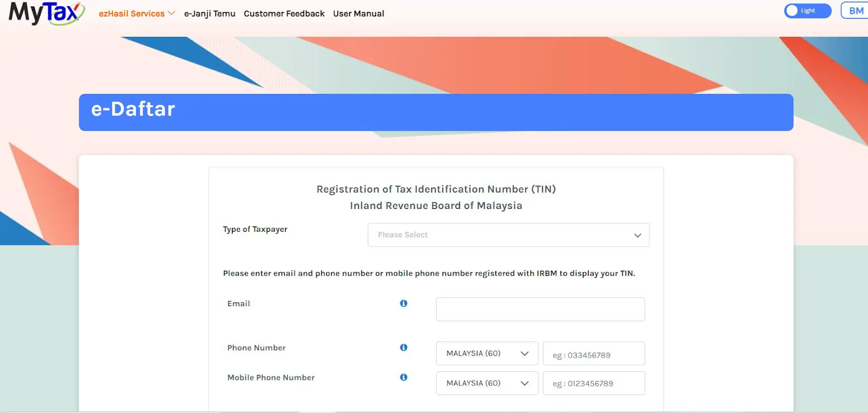Open the Mobile Phone country code dropdown
Screen dimensions: 868x413
(x=487, y=383)
